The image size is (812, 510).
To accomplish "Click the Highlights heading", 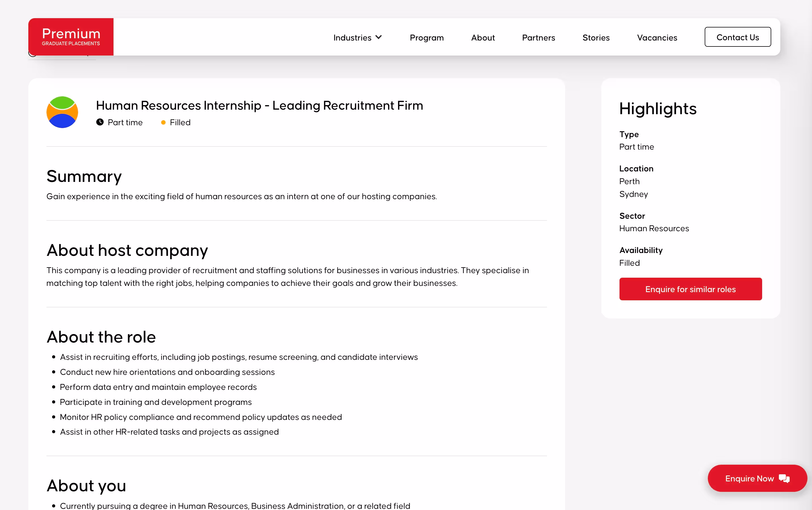I will pyautogui.click(x=658, y=109).
